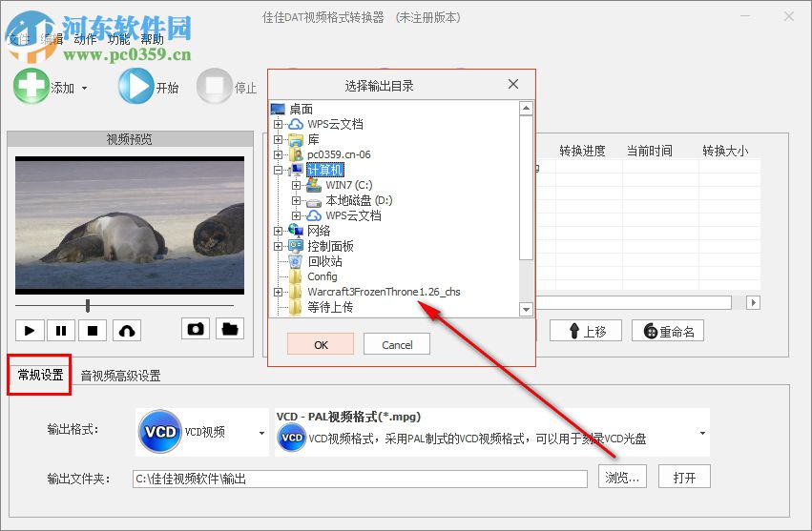Pause the video preview
This screenshot has height=531, width=812.
pos(61,330)
